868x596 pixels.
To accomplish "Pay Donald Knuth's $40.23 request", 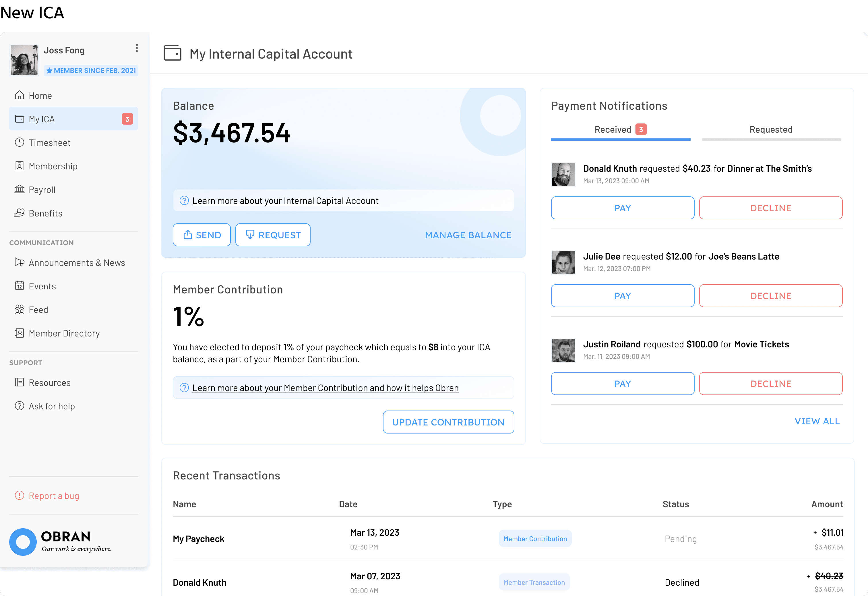I will click(622, 208).
